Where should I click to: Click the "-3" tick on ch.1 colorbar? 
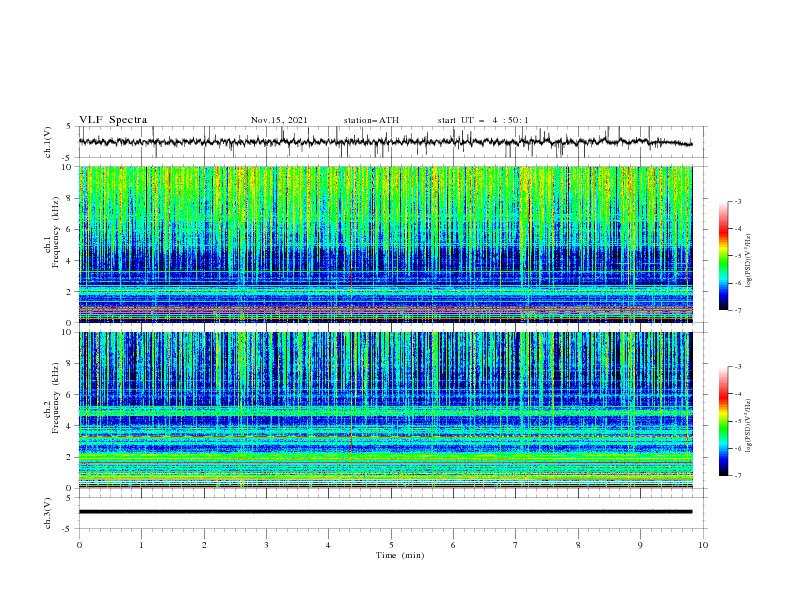[x=738, y=201]
